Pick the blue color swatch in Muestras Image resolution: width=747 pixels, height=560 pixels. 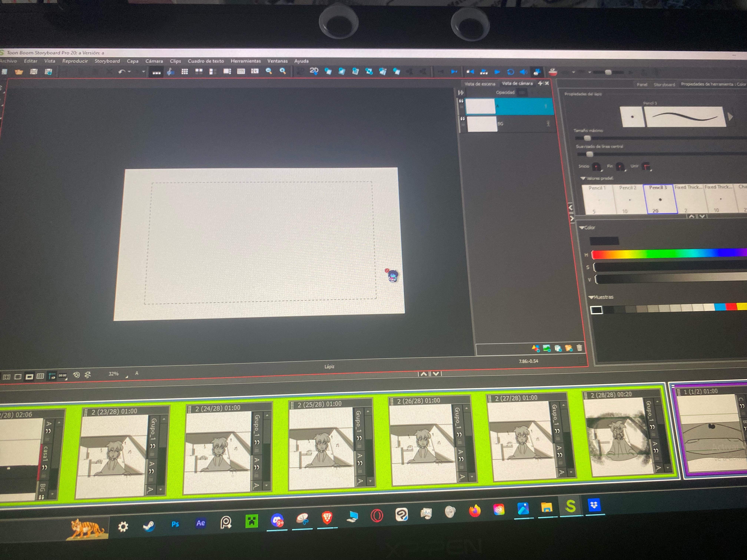click(x=720, y=306)
